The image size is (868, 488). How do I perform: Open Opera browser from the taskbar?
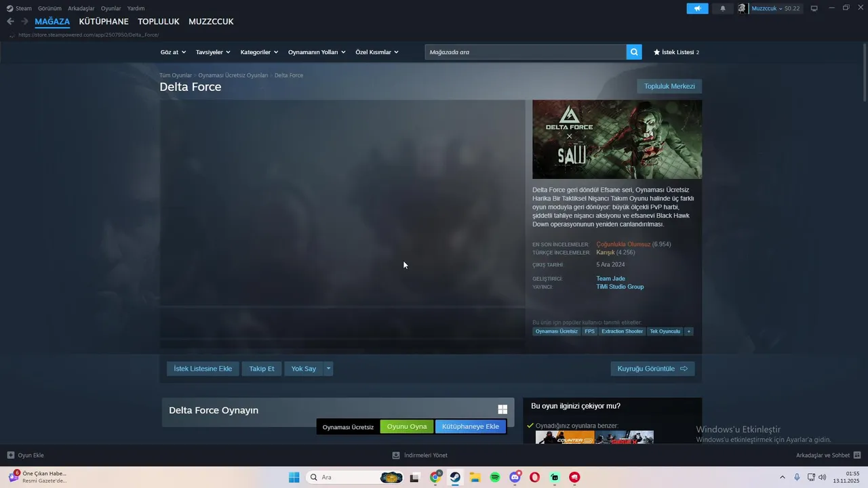tap(535, 477)
